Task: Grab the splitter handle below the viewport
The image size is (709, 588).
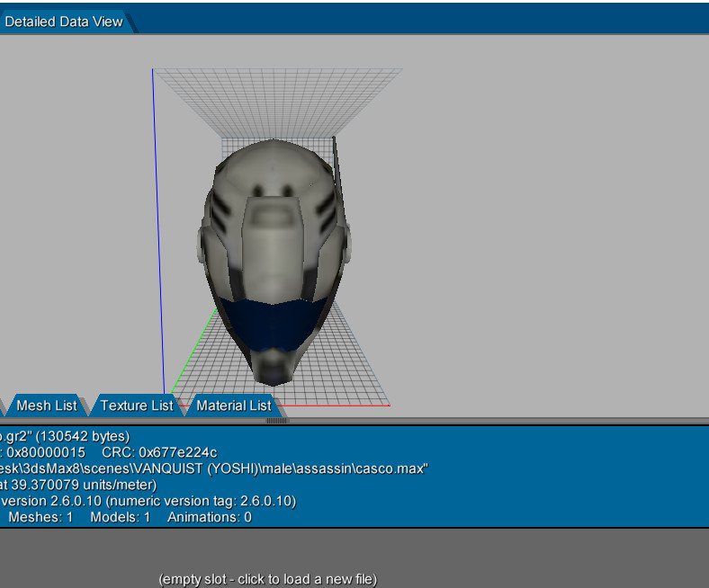Action: [276, 421]
